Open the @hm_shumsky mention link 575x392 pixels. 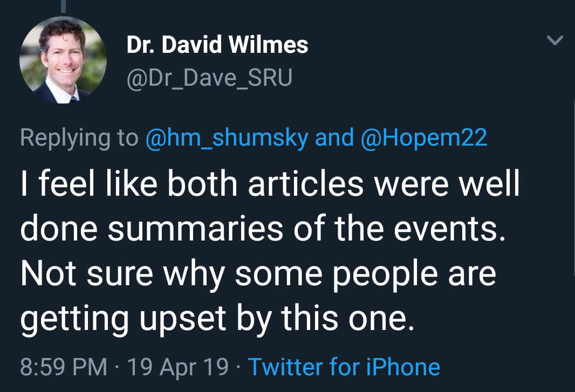tap(227, 138)
